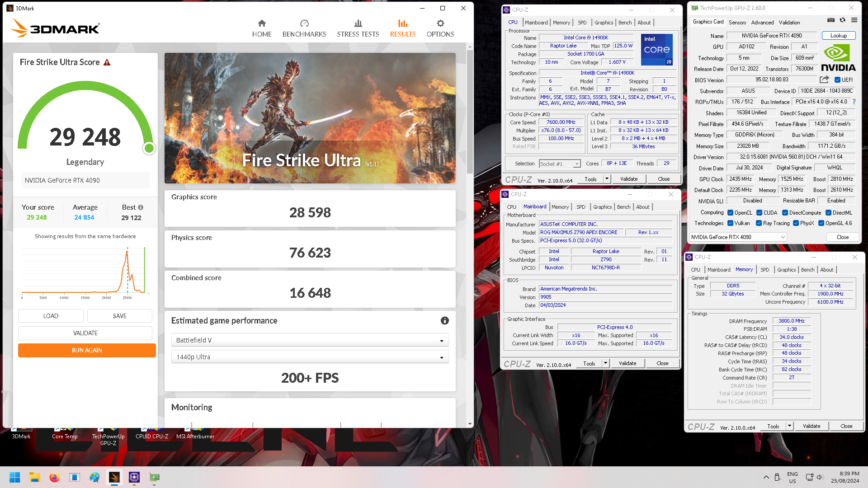This screenshot has height=488, width=868.
Task: Click the score distribution chart
Action: pyautogui.click(x=85, y=272)
